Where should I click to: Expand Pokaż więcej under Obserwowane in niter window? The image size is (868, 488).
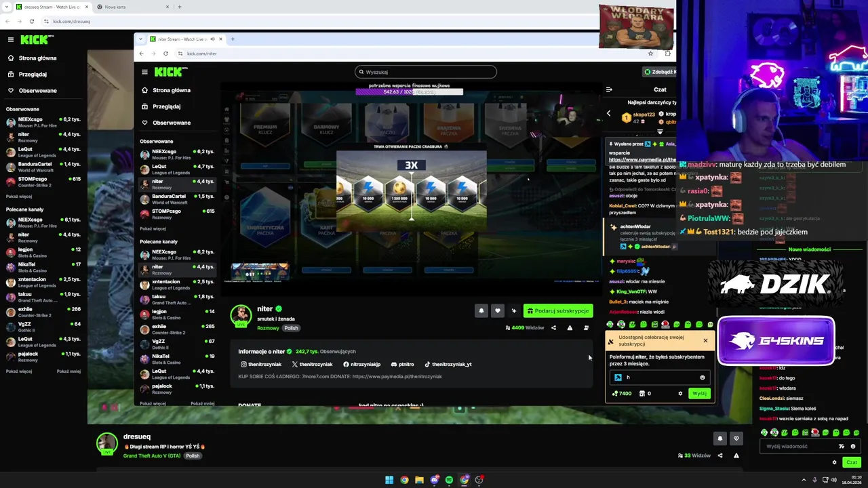click(x=153, y=229)
